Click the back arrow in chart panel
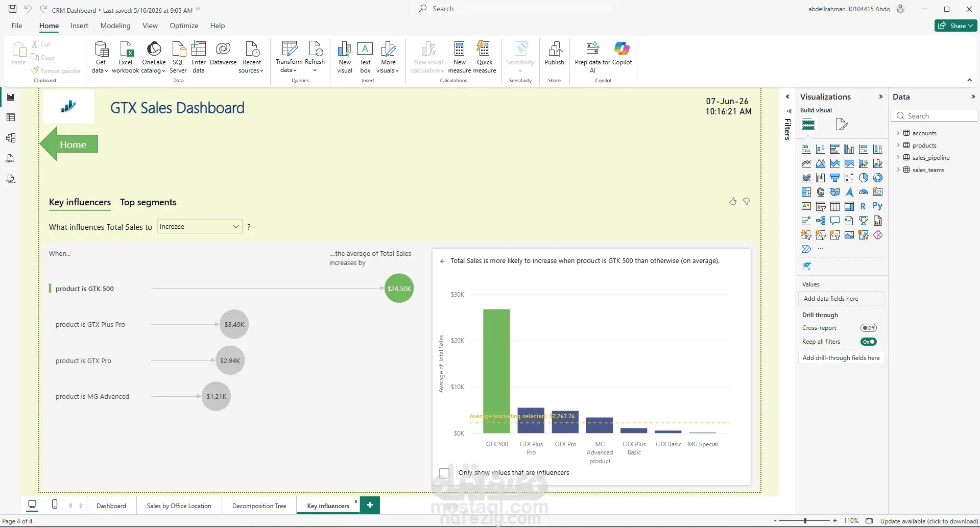Viewport: 980px width, 528px height. coord(442,261)
